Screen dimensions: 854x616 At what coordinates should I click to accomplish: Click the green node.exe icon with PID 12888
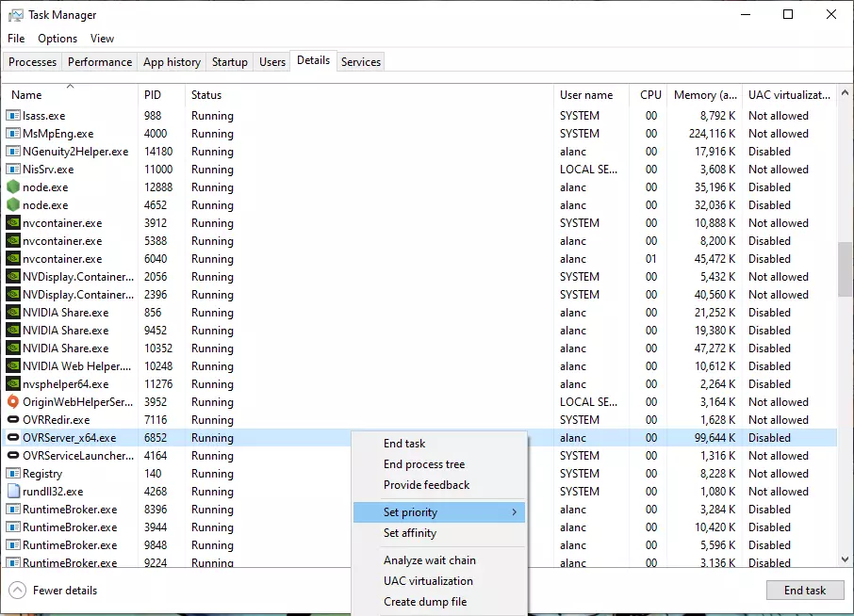pyautogui.click(x=13, y=187)
